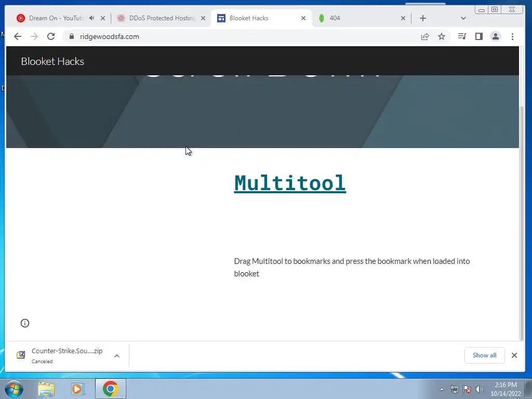Open the network tray icon
532x399 pixels.
[x=454, y=389]
